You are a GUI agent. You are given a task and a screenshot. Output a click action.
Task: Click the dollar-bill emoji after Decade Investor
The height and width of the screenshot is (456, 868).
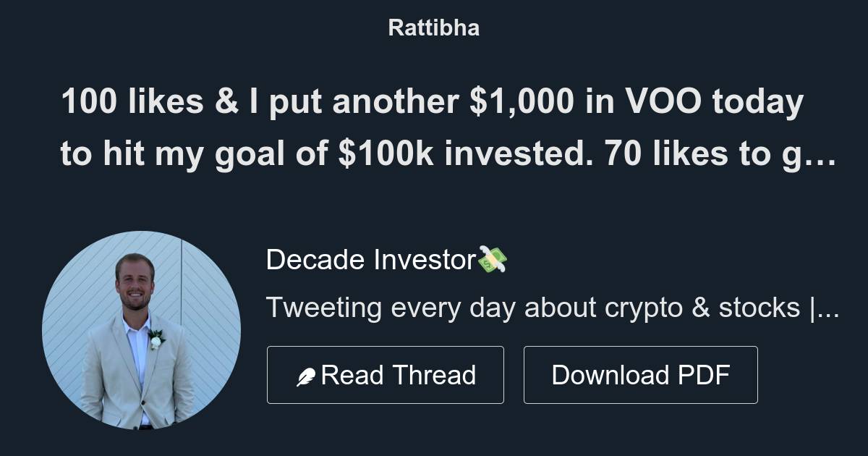pos(493,258)
